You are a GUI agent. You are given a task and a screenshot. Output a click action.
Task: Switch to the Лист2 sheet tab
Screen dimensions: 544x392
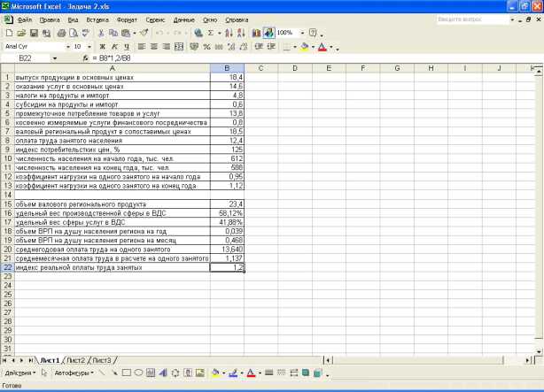pos(76,360)
